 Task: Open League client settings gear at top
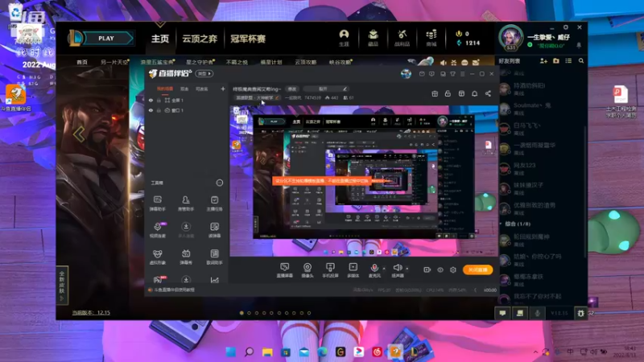click(x=566, y=27)
